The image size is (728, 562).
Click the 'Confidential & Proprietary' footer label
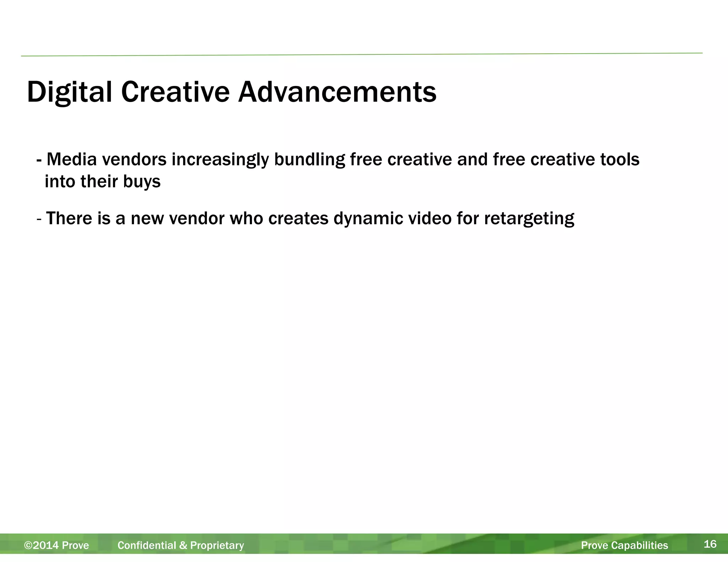[181, 545]
